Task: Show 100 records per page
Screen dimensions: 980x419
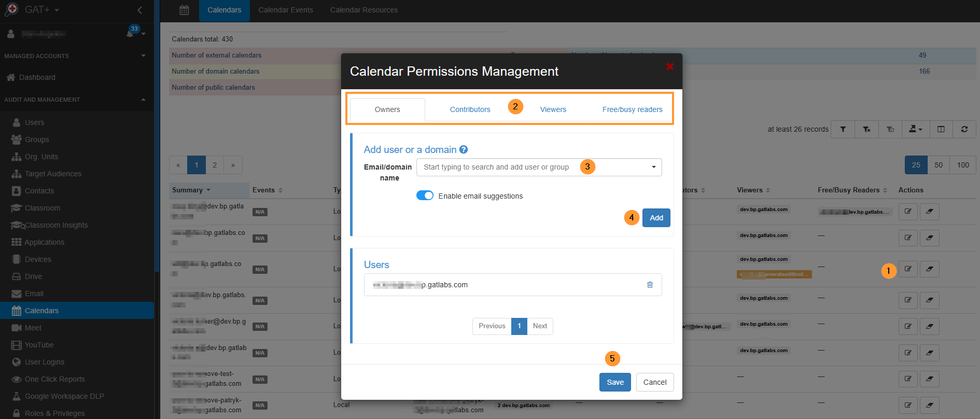Action: [x=963, y=165]
